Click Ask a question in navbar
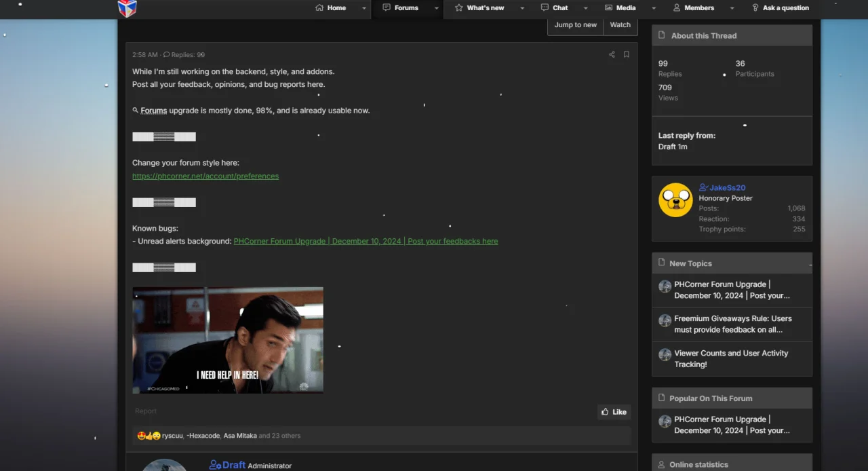This screenshot has width=868, height=471. (780, 8)
